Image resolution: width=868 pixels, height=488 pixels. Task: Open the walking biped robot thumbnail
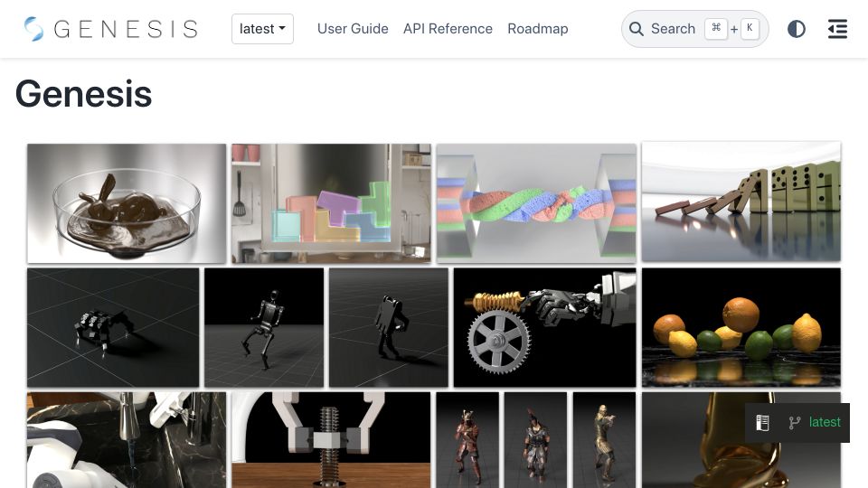pos(389,327)
